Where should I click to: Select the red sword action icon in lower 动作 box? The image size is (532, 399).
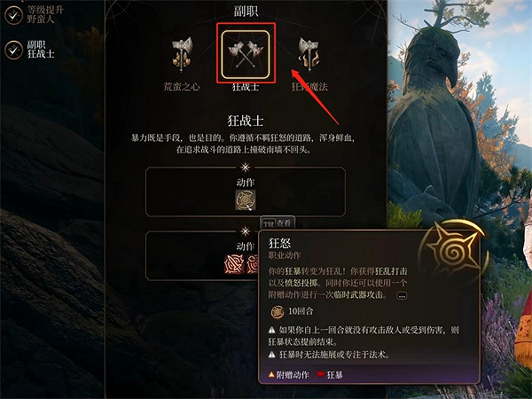[234, 264]
